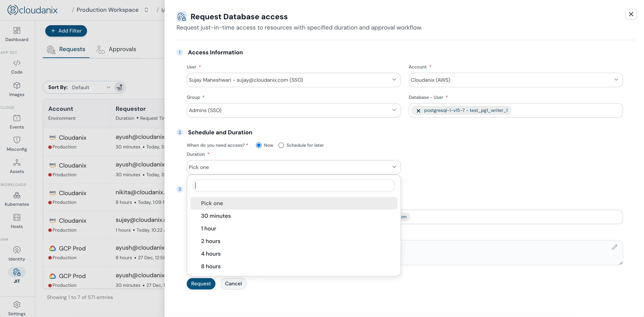Cancel the database access request
The image size is (644, 317).
(233, 283)
